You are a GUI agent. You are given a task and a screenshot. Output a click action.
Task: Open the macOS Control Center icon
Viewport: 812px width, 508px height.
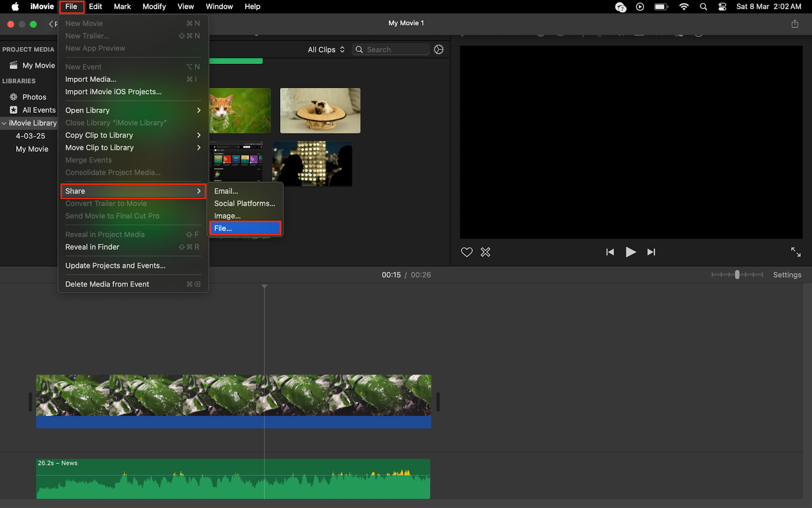[x=722, y=7]
